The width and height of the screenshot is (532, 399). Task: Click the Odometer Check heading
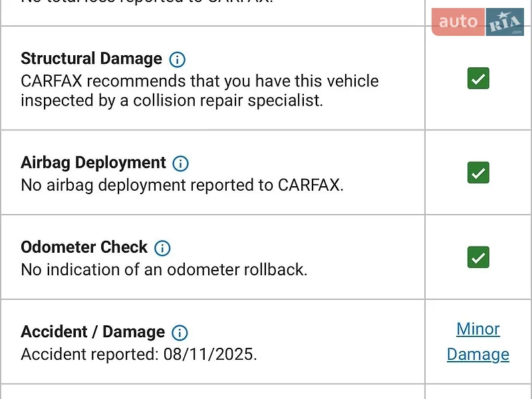click(x=84, y=247)
